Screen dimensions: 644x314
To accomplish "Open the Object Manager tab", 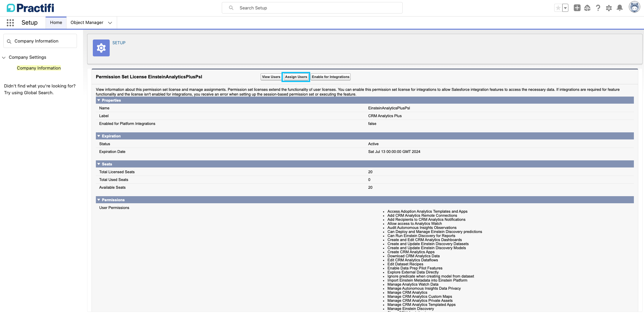I will tap(87, 23).
